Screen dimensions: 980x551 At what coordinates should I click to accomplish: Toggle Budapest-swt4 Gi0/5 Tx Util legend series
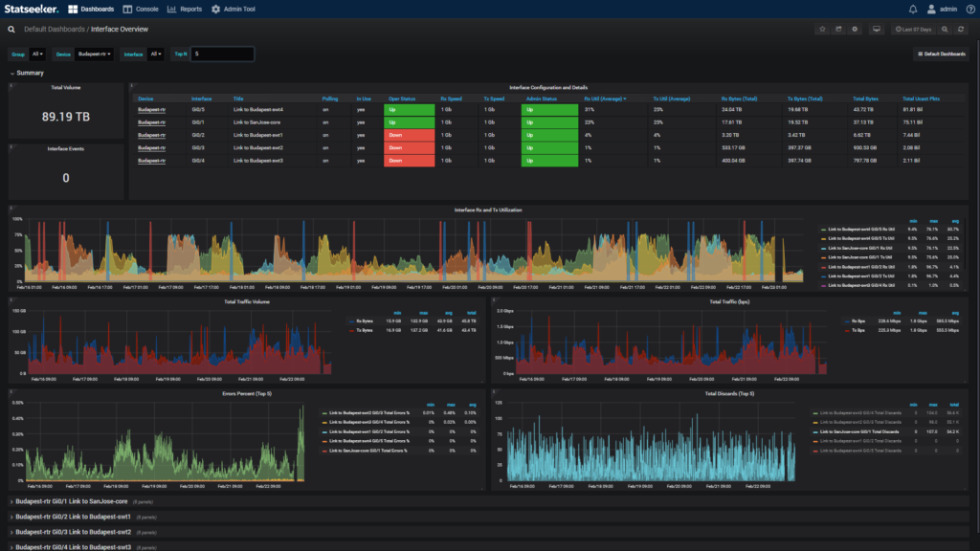click(861, 238)
